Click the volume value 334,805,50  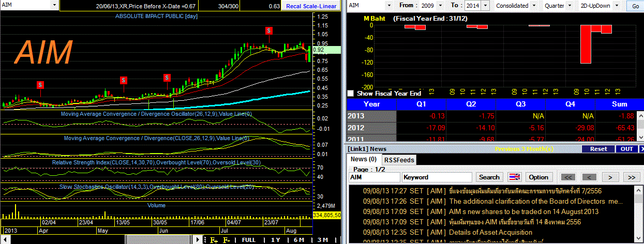point(326,215)
